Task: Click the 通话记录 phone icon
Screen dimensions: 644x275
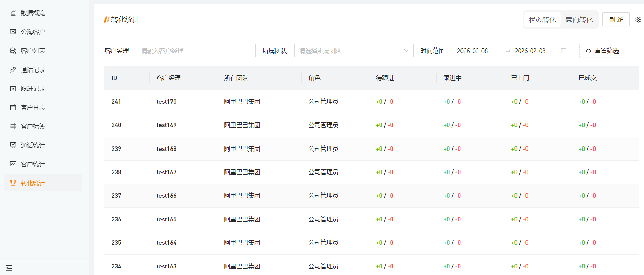Action: tap(13, 70)
